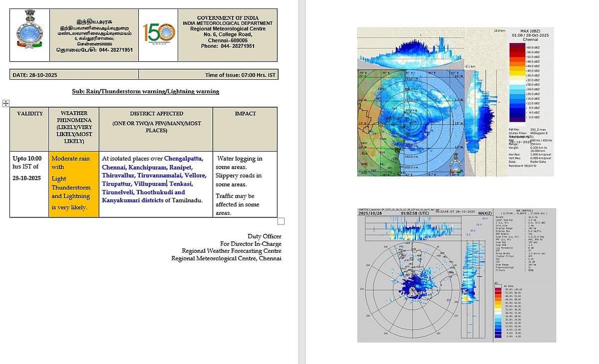The image size is (599, 364).
Task: Click the Phone: 044- 28271951 text in header
Action: tap(228, 46)
